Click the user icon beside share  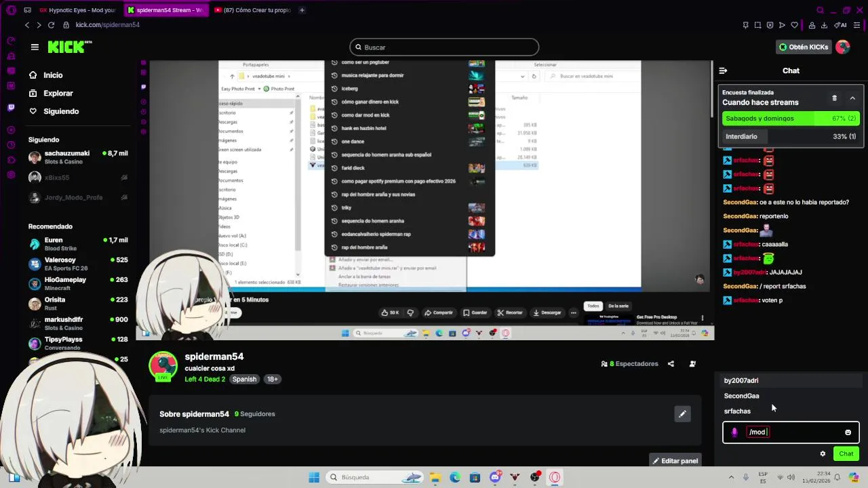[692, 364]
